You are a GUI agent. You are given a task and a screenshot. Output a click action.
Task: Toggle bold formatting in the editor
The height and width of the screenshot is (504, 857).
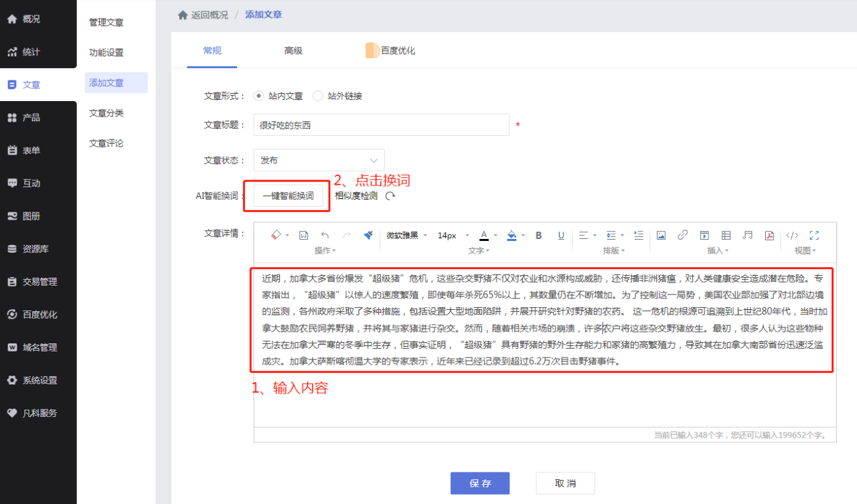pyautogui.click(x=539, y=235)
